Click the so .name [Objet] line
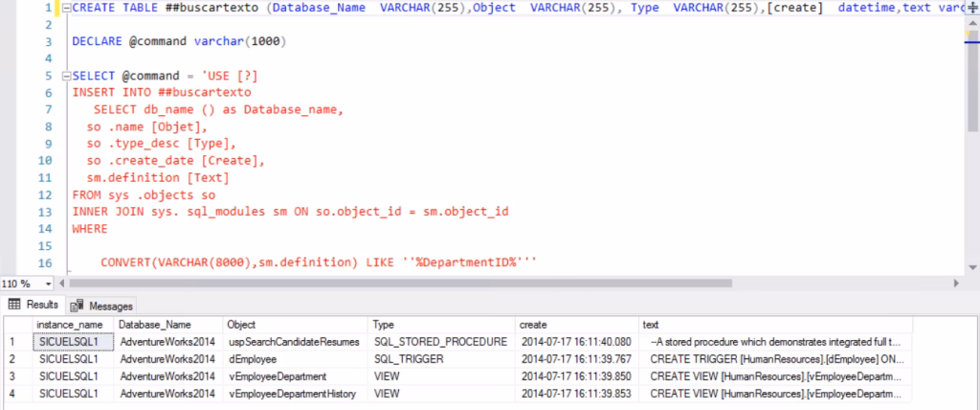980x410 pixels. (x=147, y=126)
